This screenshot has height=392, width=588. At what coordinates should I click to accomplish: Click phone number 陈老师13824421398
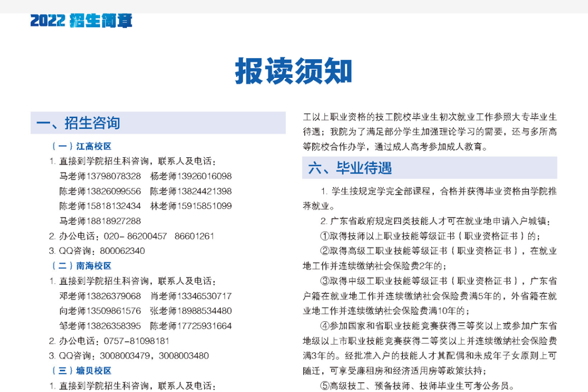(x=191, y=191)
